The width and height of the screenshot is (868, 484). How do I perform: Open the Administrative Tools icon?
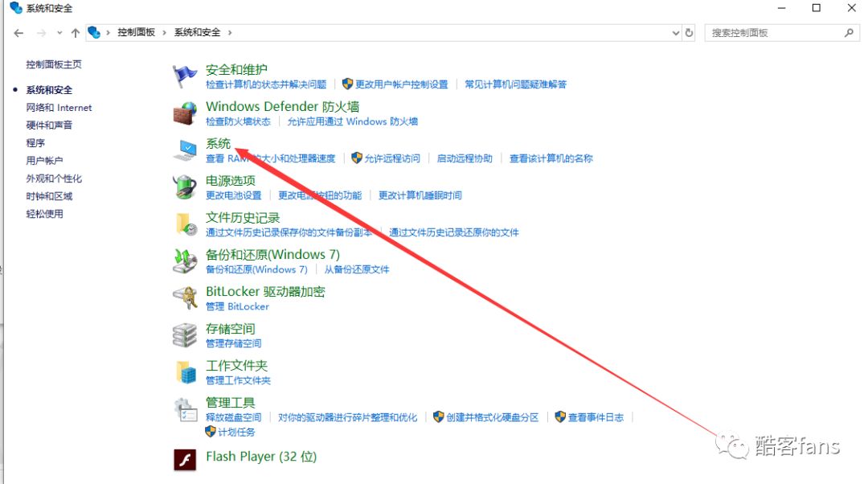coord(186,410)
